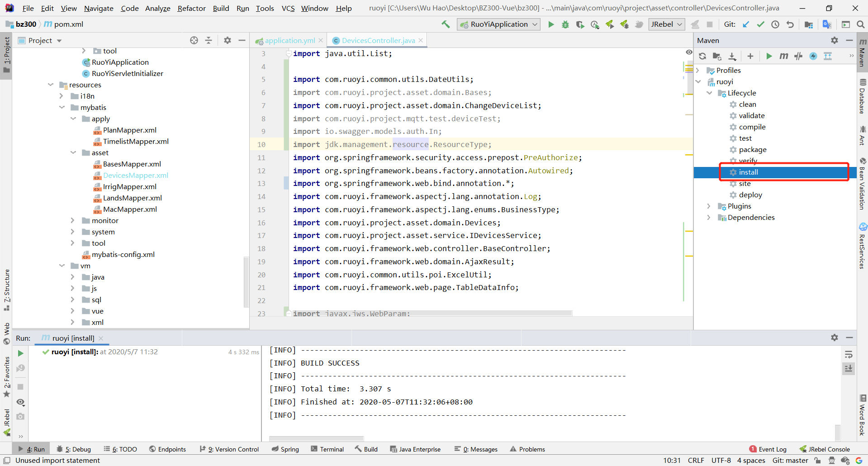Collapse Maven Lifecycle node

point(709,93)
